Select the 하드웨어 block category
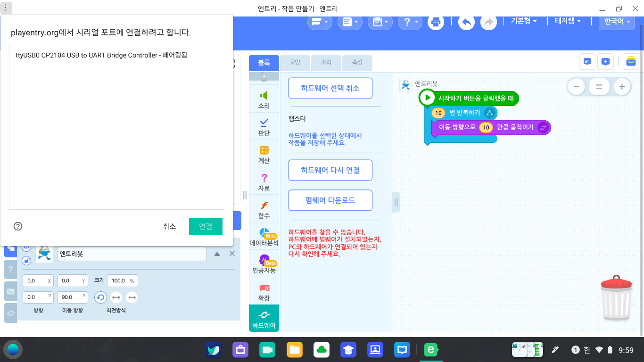Screen dimensions: 644x362 [x=264, y=318]
